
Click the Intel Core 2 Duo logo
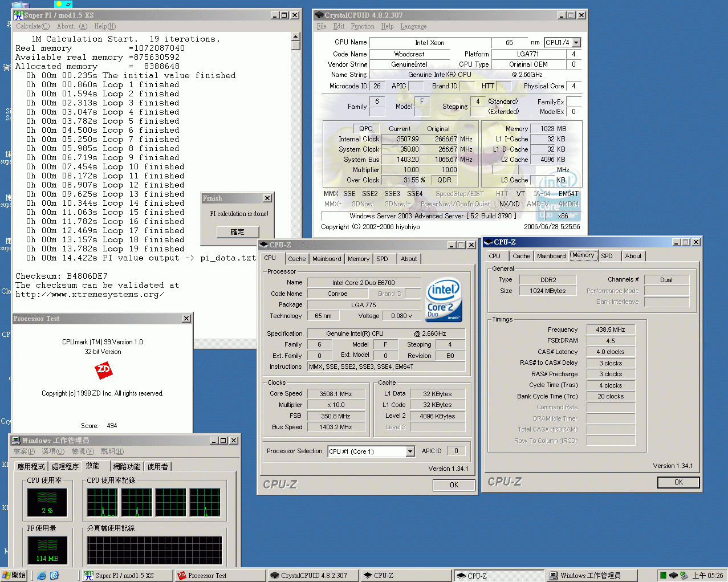point(444,300)
